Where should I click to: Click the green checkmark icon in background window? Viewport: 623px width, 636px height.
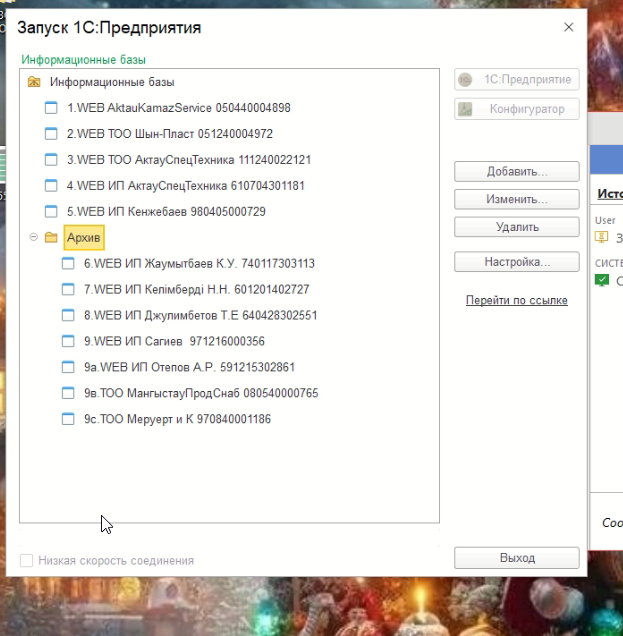point(602,280)
